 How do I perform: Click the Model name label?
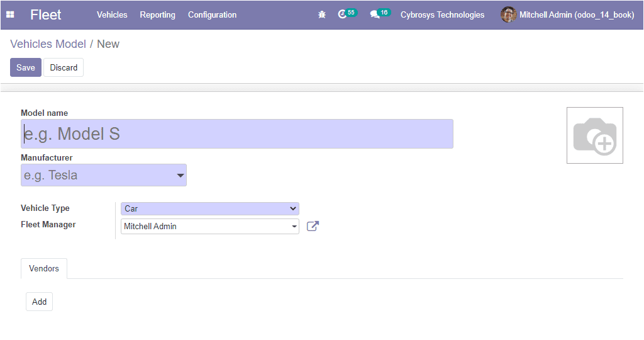click(x=45, y=113)
